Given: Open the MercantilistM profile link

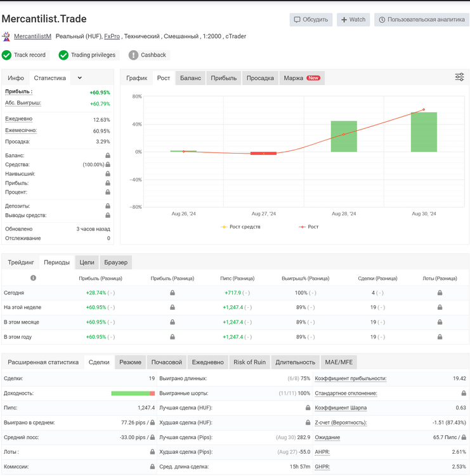Looking at the screenshot, I should [32, 36].
